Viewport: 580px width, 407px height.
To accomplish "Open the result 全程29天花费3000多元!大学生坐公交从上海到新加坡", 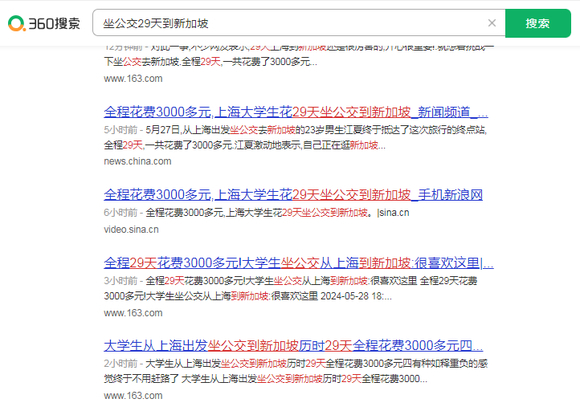I will click(299, 263).
